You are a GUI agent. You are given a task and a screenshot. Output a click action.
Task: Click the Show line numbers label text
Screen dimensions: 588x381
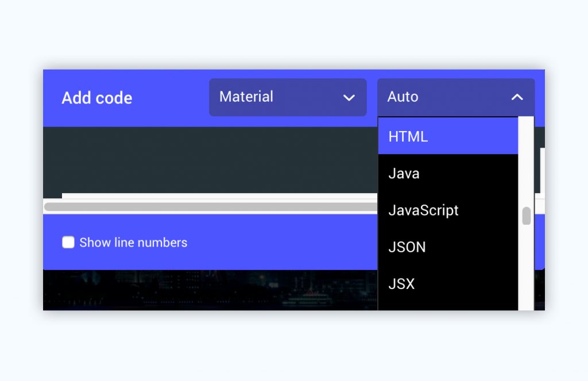[x=134, y=243]
